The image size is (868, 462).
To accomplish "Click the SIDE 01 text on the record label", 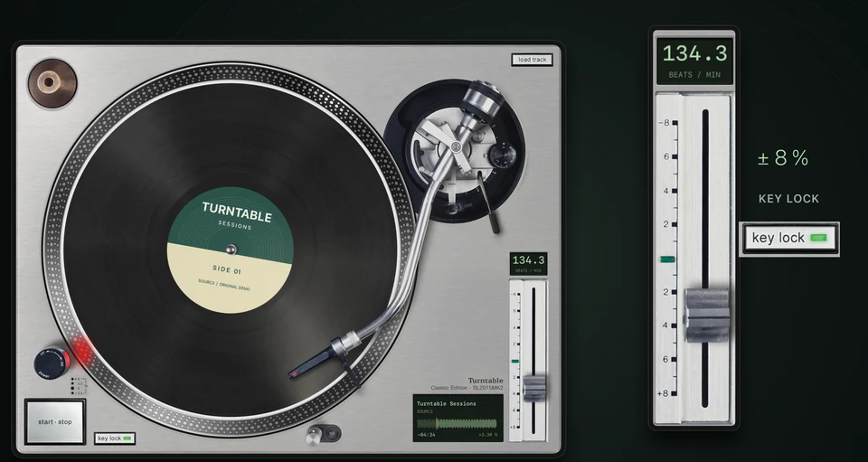I will [x=227, y=270].
